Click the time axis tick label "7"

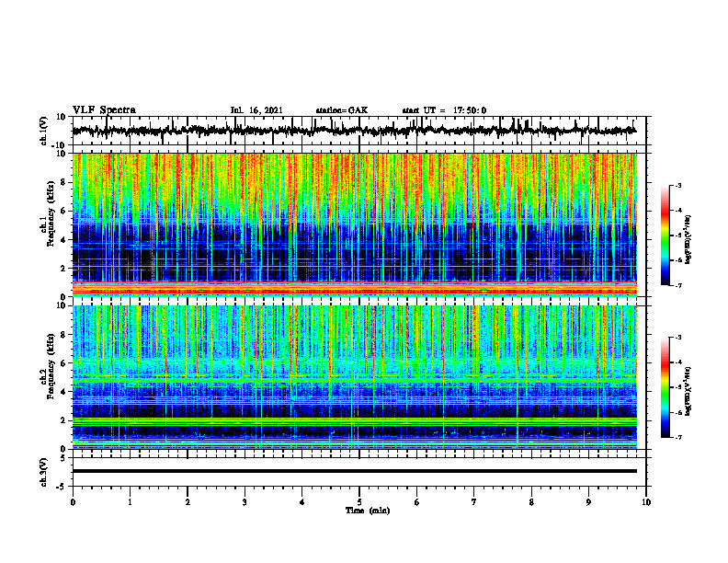click(474, 502)
